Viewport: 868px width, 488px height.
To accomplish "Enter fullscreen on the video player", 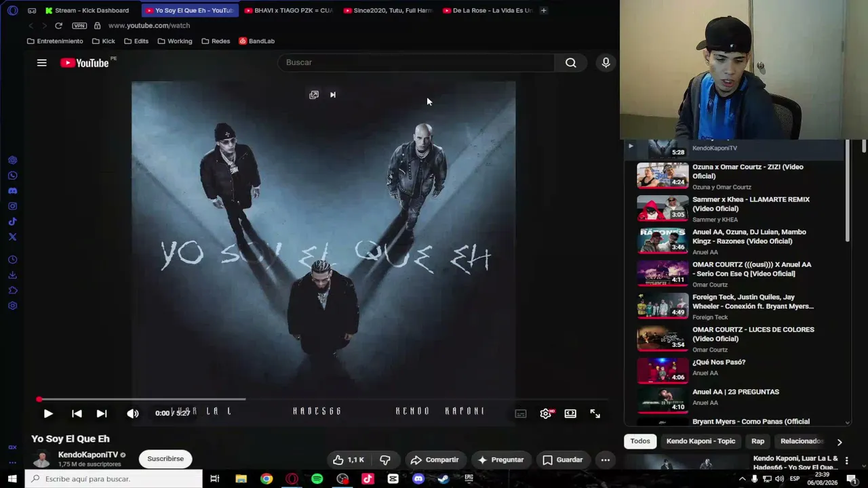I will pos(595,413).
